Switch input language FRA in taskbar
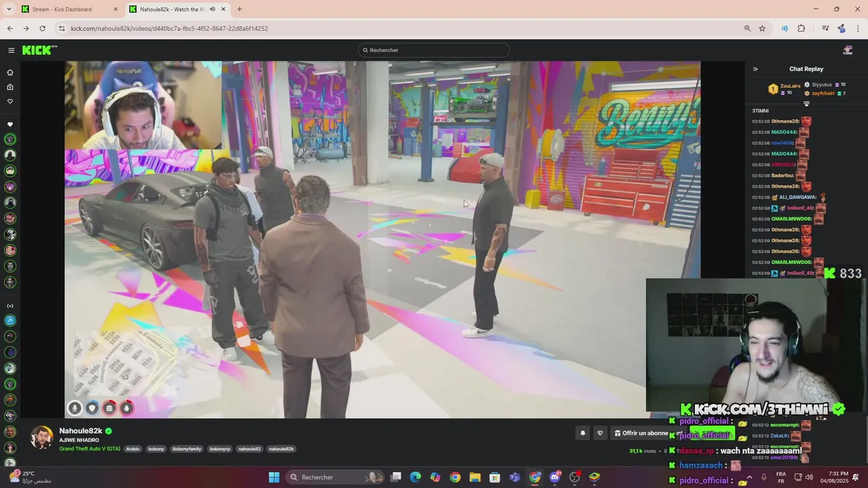 781,477
